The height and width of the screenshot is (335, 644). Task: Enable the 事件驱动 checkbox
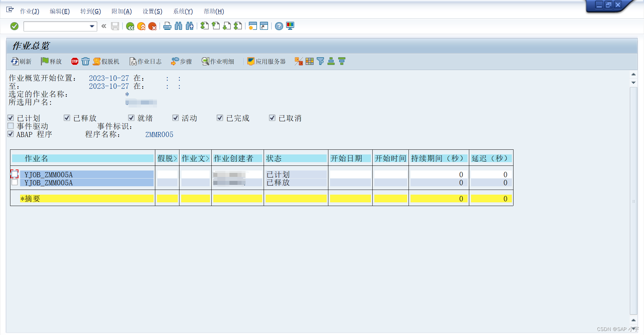click(x=10, y=126)
